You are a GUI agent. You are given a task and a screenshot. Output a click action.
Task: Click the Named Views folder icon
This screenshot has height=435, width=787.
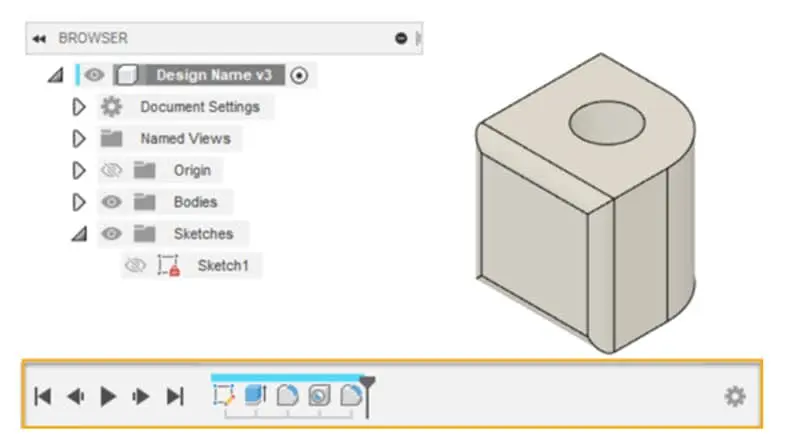(111, 138)
